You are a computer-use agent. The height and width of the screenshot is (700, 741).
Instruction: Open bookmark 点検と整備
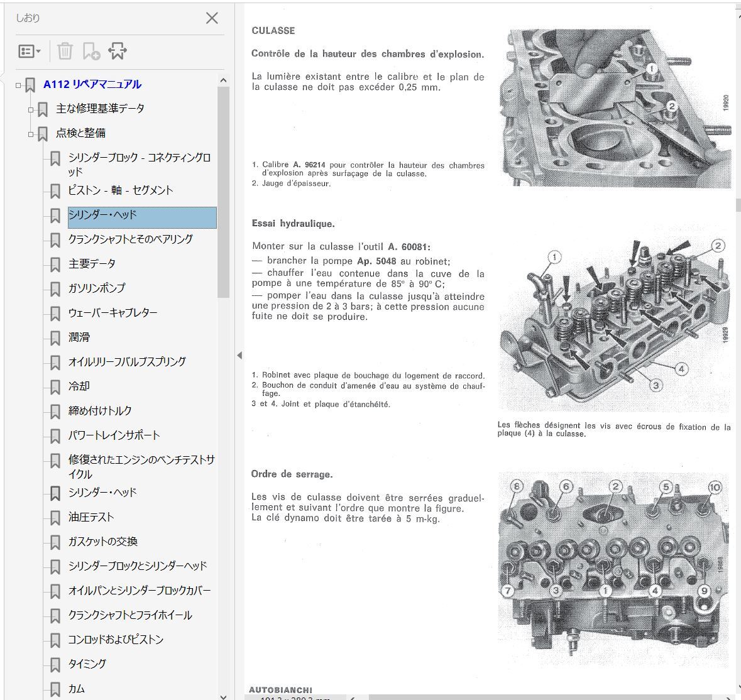pos(80,133)
